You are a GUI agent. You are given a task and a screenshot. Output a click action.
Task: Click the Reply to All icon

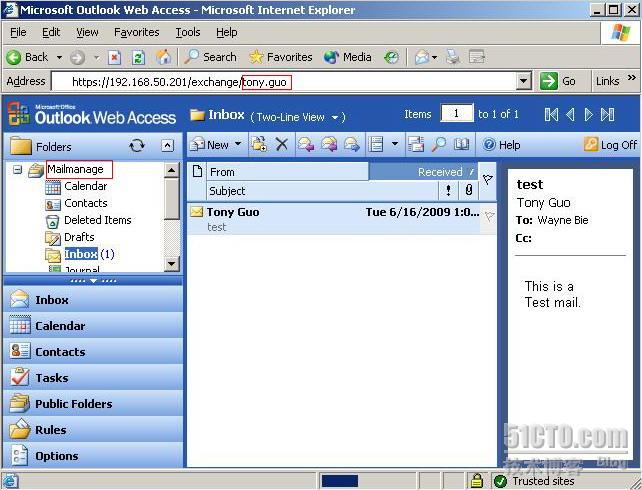329,144
